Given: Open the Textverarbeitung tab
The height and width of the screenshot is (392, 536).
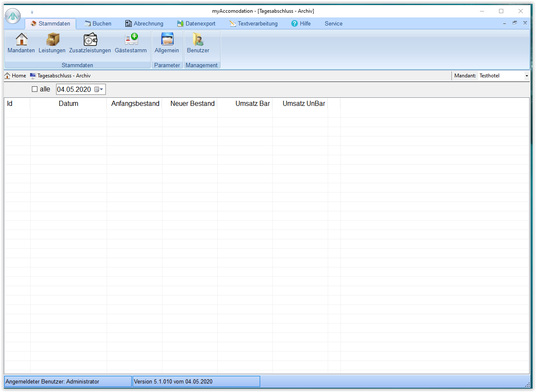Looking at the screenshot, I should [x=253, y=24].
